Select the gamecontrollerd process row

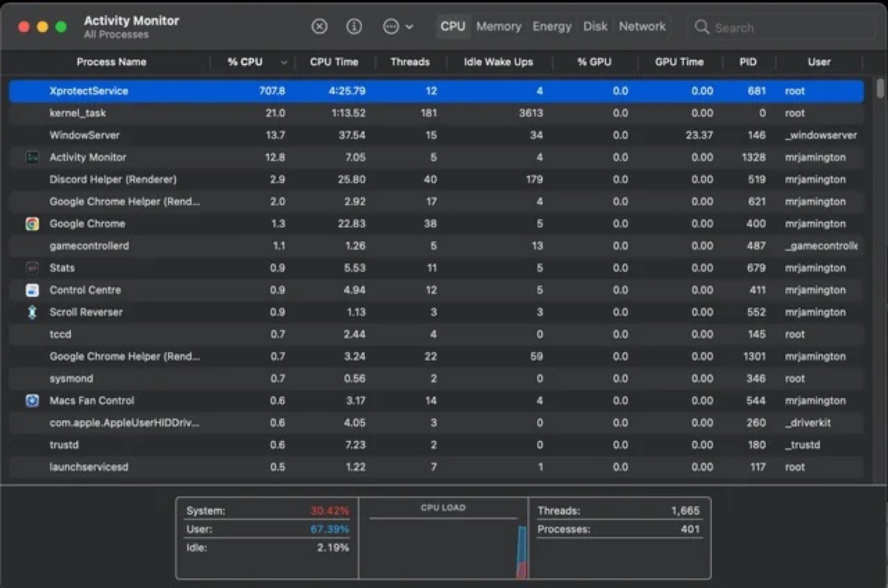[x=436, y=246]
